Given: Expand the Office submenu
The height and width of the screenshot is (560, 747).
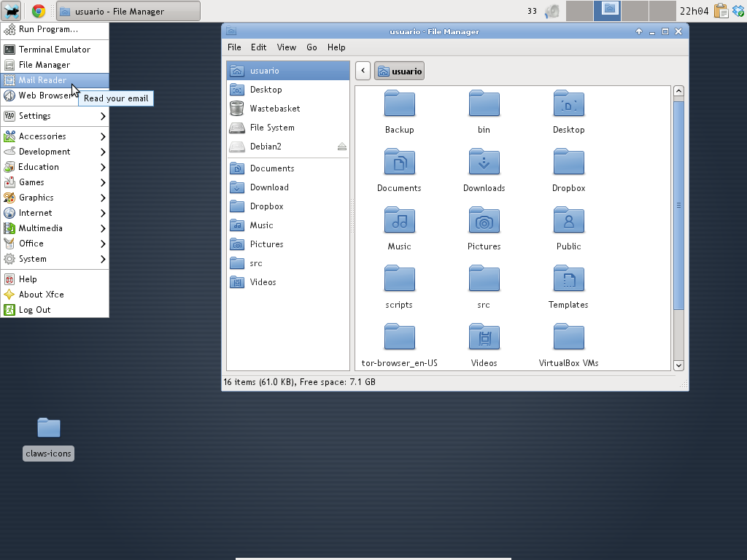Looking at the screenshot, I should 55,244.
